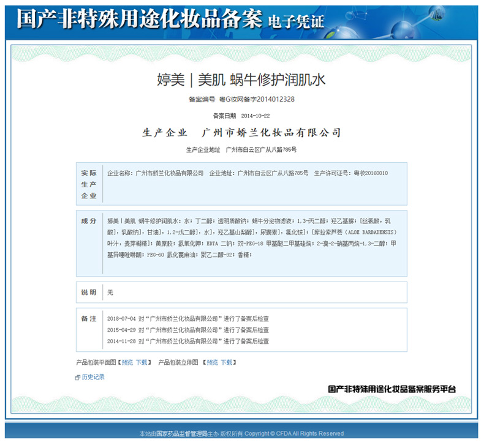Click the filing date 2014-10-22
Screen dimensions: 484x448
(x=255, y=116)
